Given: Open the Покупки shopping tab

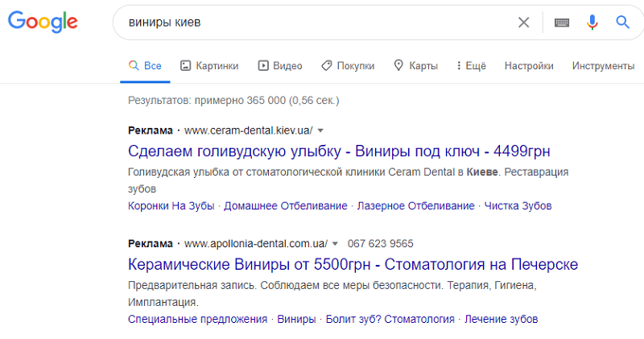Looking at the screenshot, I should coord(347,66).
